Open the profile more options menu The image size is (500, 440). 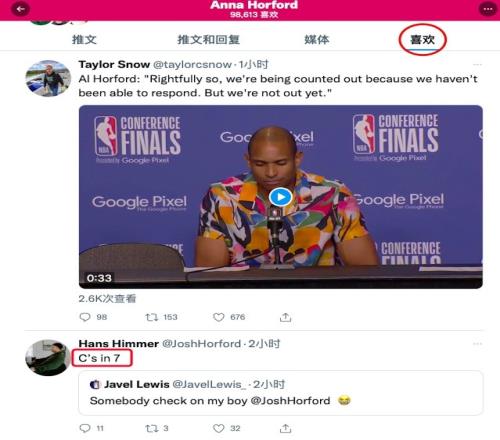click(x=488, y=9)
